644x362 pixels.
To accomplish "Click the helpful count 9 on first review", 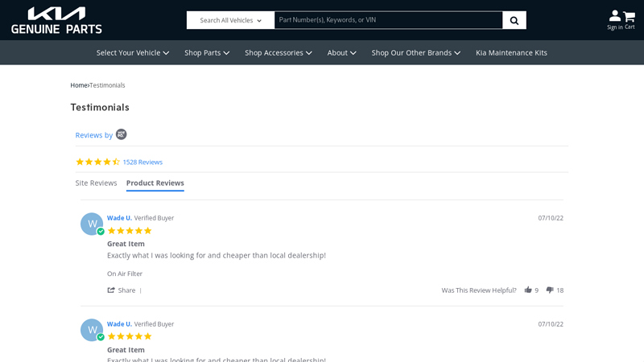I will pos(536,290).
